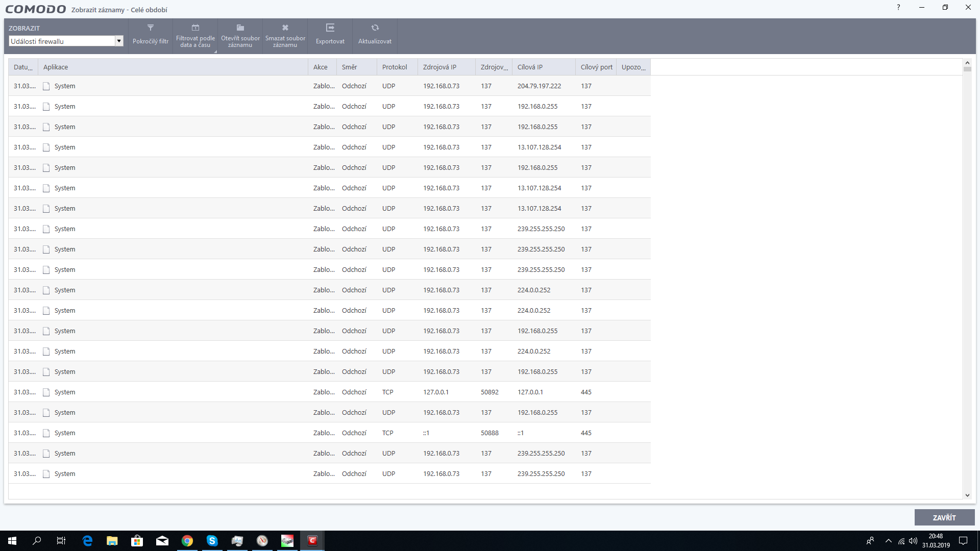Click the Exportovat icon
980x551 pixels.
[330, 28]
